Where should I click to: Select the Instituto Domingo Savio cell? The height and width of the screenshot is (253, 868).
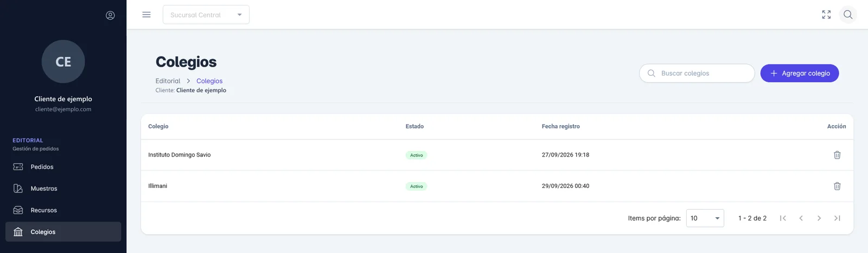[x=180, y=155]
